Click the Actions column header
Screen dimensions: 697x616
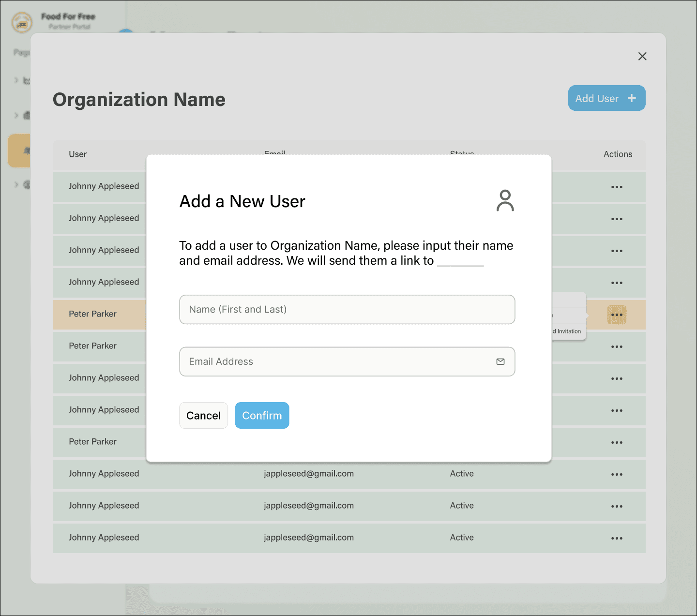tap(618, 154)
